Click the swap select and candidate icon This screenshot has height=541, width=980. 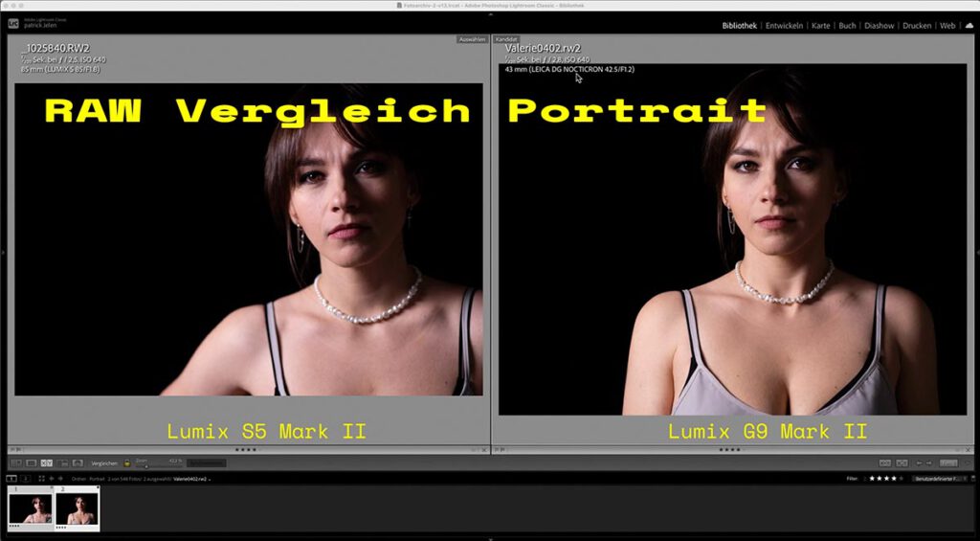[x=884, y=463]
